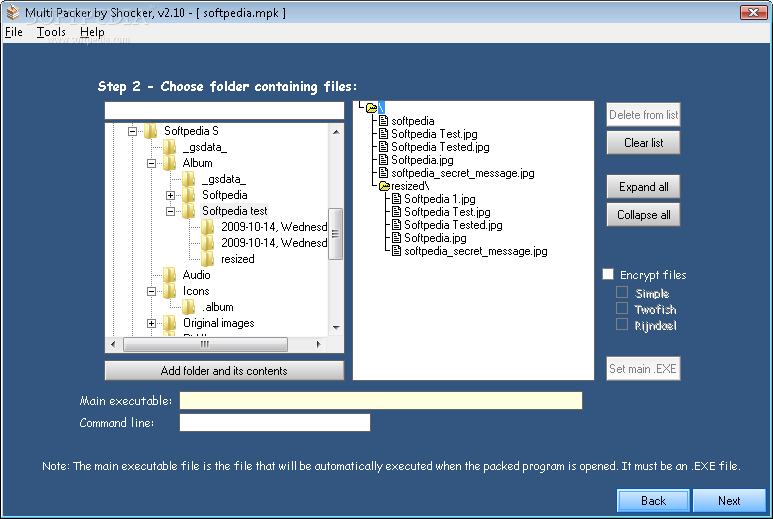Click the .album folder icon

pos(189,307)
